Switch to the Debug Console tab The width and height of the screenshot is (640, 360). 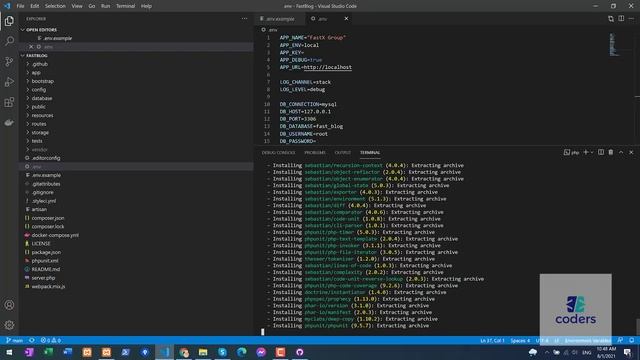tap(278, 153)
